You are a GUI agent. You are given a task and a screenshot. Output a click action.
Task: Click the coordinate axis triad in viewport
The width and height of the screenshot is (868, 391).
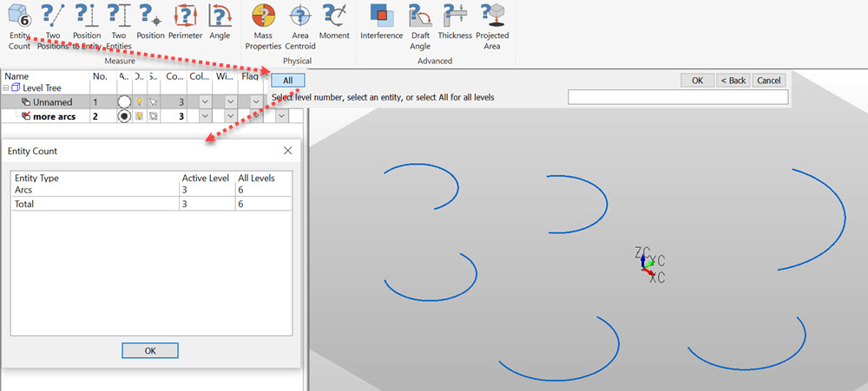pos(650,264)
